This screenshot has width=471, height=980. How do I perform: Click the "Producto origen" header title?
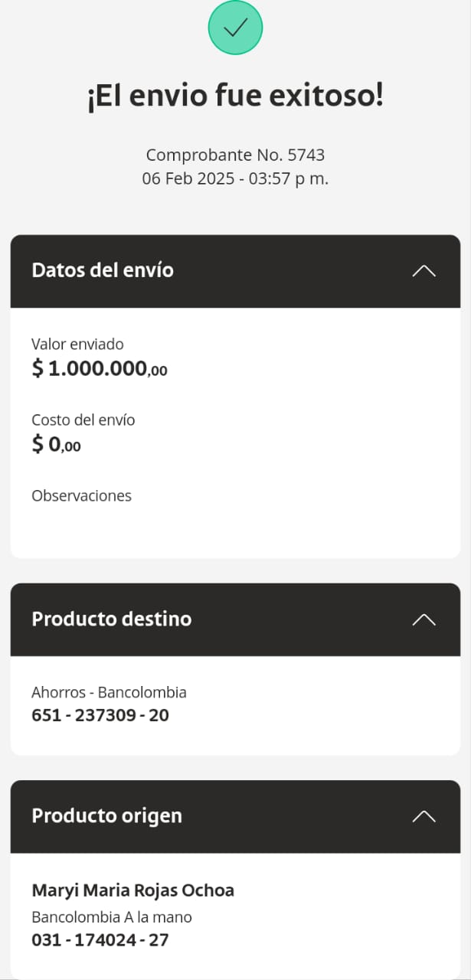(x=107, y=815)
